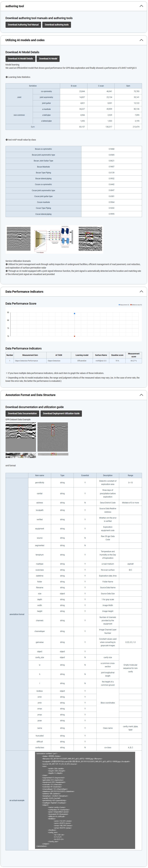Image resolution: width=148 pixels, height=868 pixels.
Task: Open the raw GPR scan image on the left
Action: click(x=19, y=239)
